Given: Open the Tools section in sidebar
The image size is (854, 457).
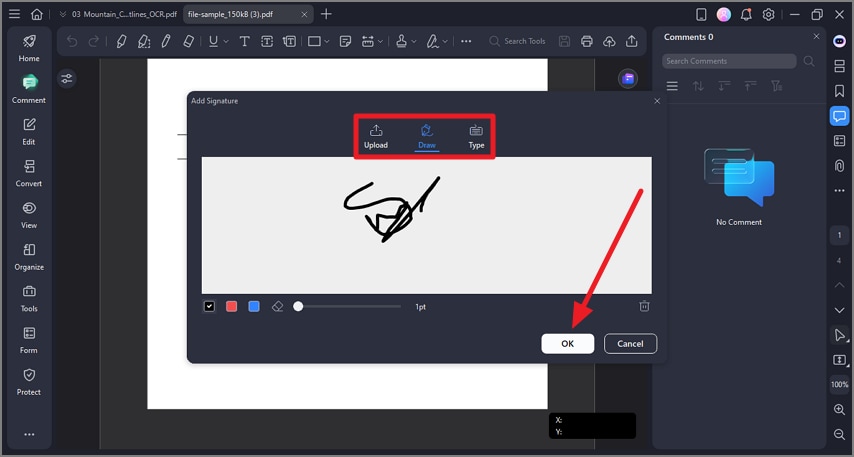Looking at the screenshot, I should 29,298.
